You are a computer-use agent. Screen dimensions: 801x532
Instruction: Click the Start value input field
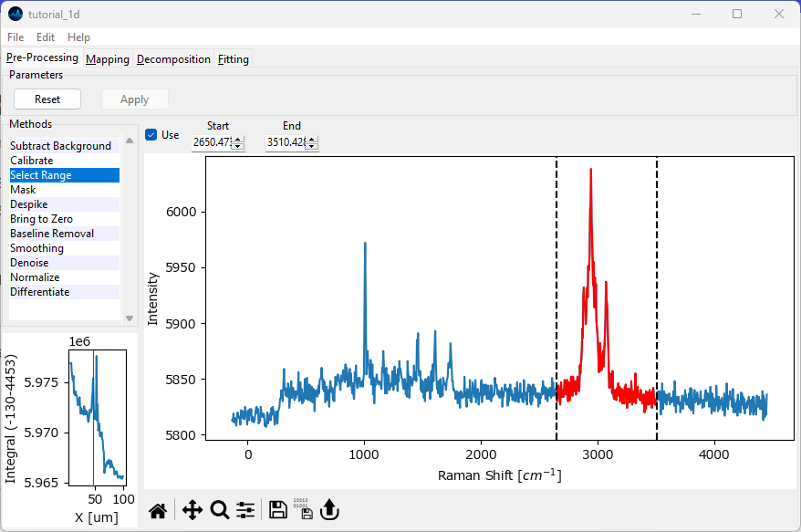point(211,142)
